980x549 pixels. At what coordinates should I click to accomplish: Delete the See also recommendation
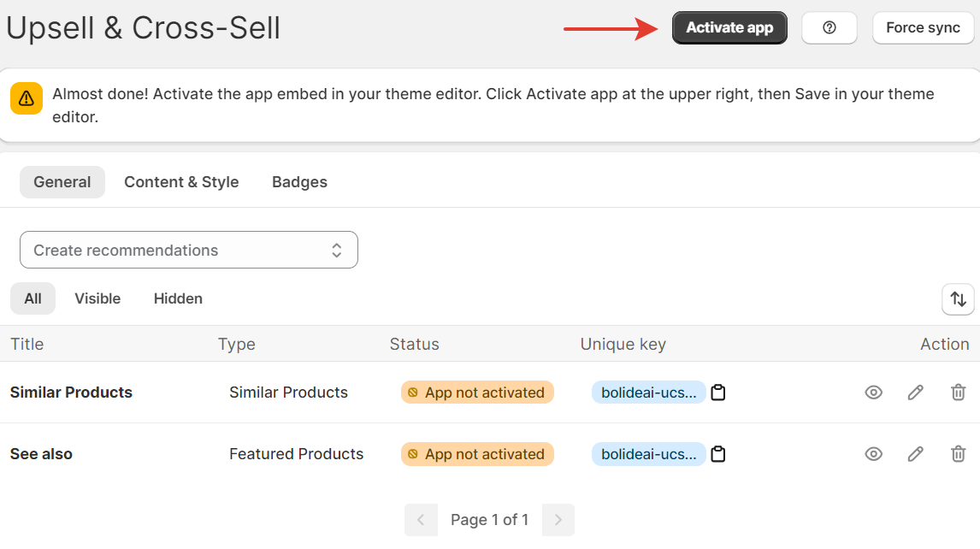[x=958, y=454]
